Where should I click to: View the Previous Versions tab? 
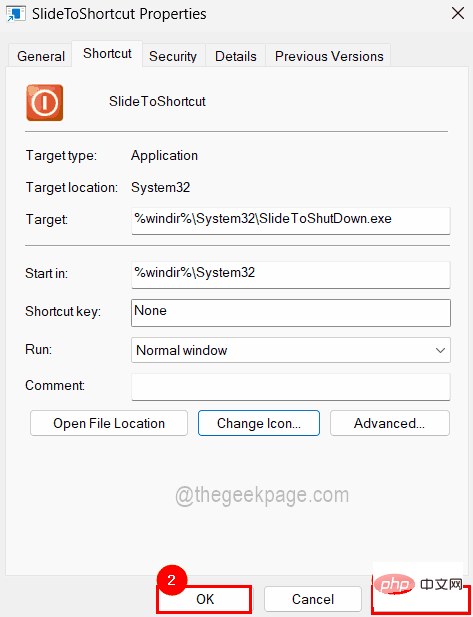[329, 56]
